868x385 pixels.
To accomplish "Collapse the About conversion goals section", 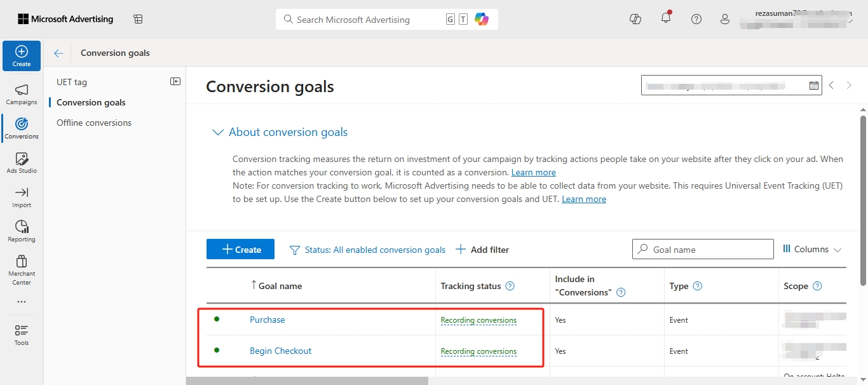I will point(218,132).
